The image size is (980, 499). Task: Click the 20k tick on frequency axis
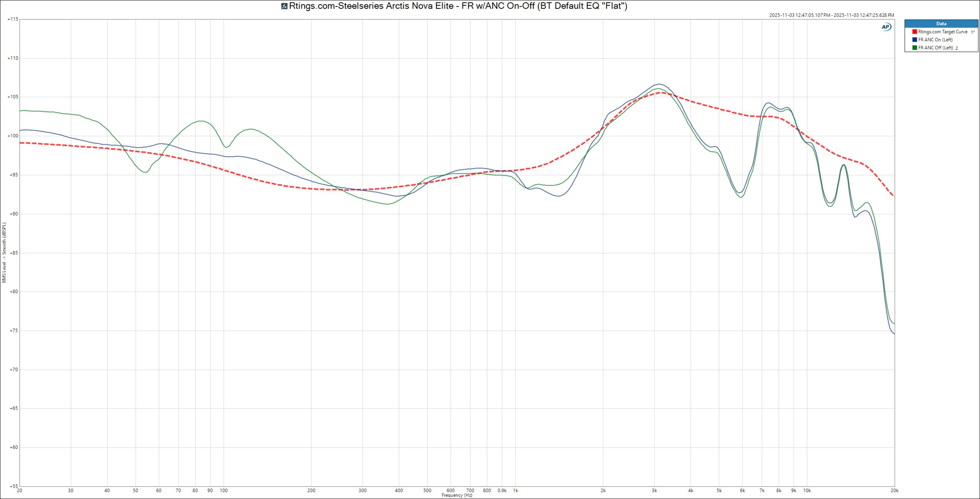coord(895,491)
